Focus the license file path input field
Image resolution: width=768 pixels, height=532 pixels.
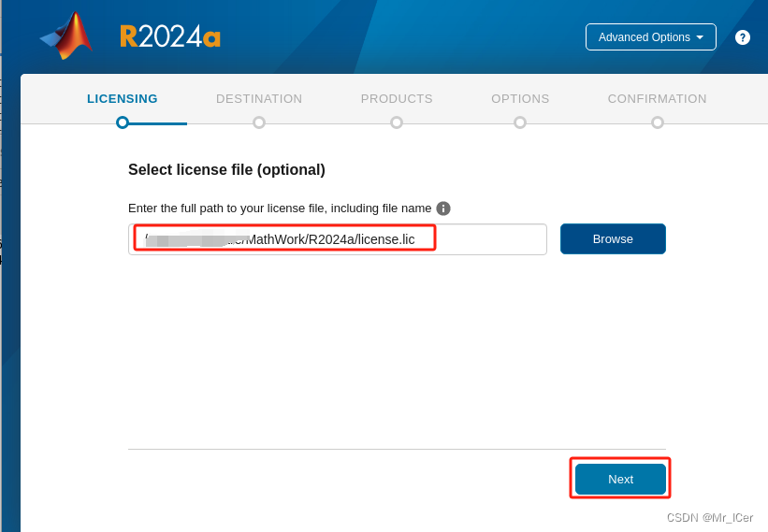[337, 239]
